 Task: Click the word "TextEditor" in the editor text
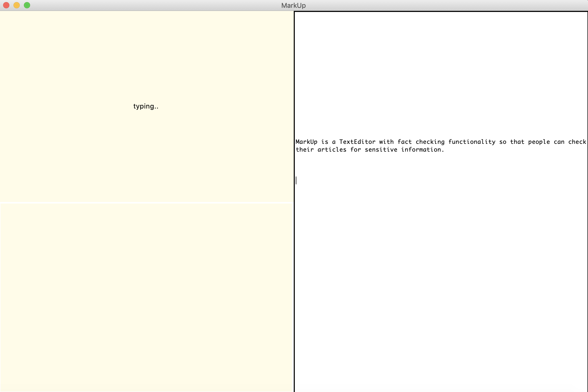[357, 142]
